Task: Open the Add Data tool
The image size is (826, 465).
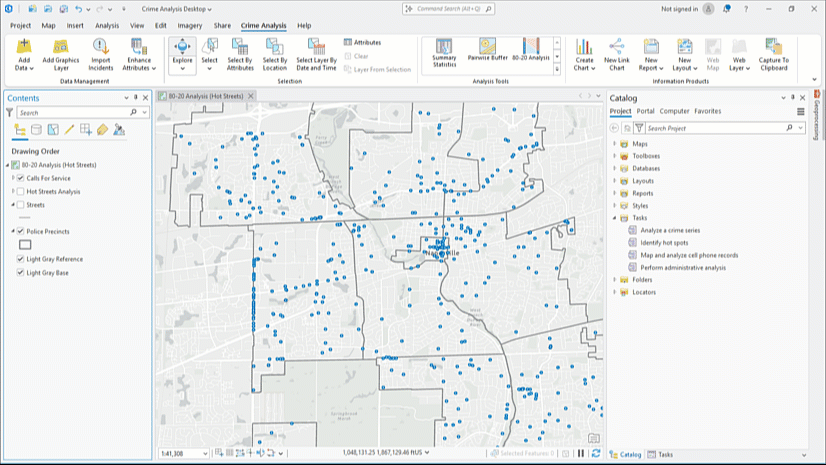Action: pyautogui.click(x=24, y=55)
